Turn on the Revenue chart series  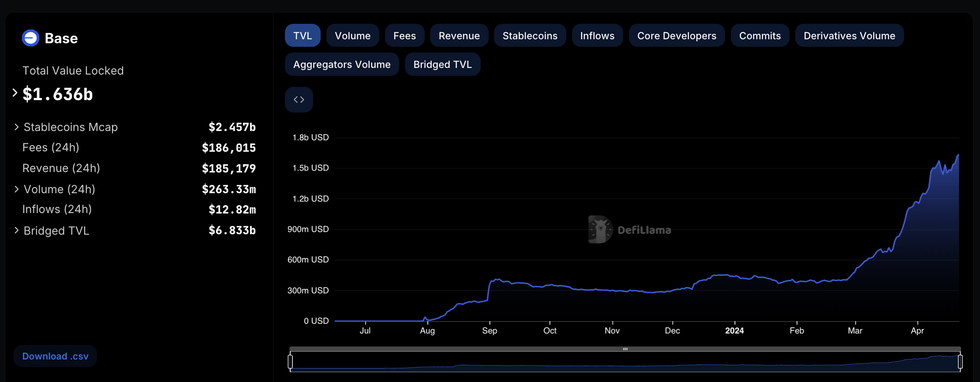(x=459, y=36)
